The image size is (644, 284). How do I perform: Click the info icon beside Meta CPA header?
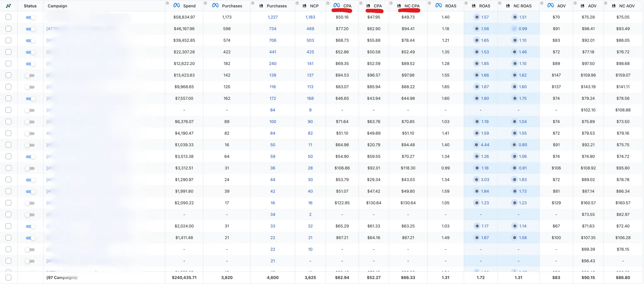click(x=328, y=3)
